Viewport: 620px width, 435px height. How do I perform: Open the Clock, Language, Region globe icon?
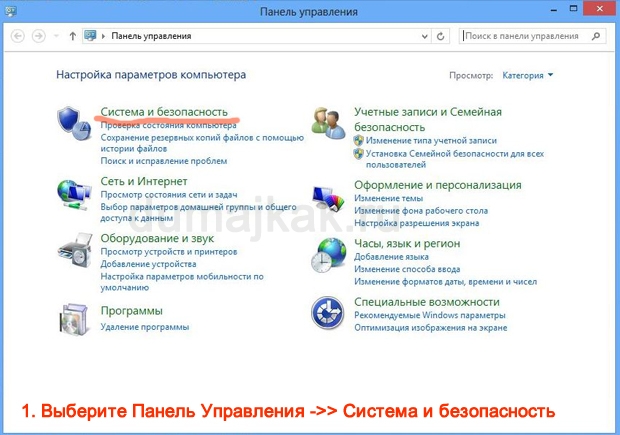[329, 255]
